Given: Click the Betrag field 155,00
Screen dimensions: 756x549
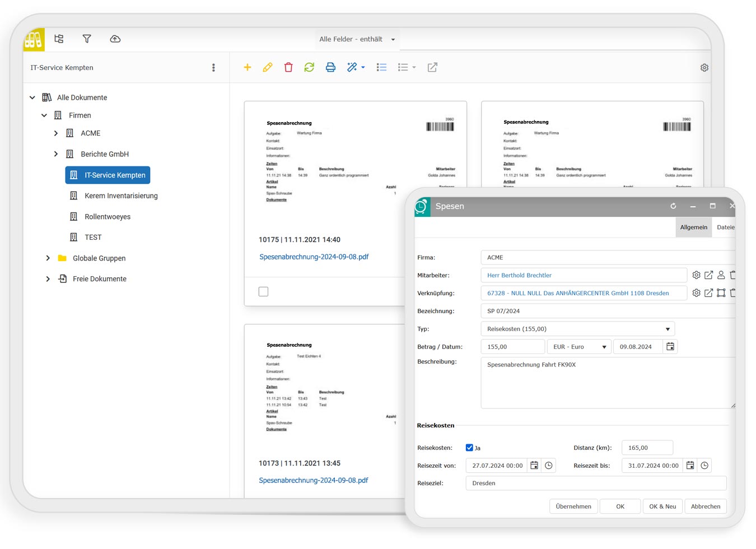Looking at the screenshot, I should pos(512,347).
